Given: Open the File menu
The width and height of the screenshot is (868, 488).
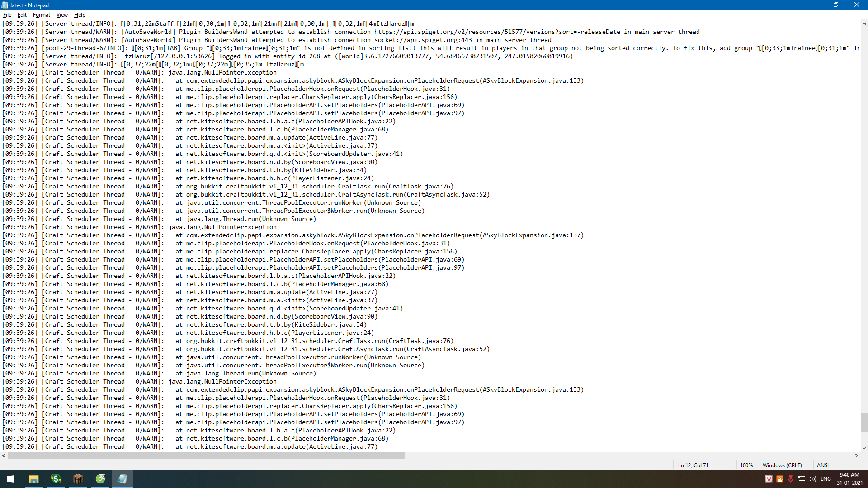Looking at the screenshot, I should click(x=7, y=15).
